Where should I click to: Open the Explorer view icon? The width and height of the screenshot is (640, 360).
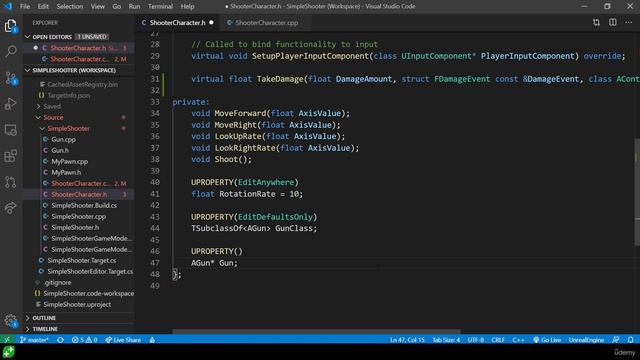tap(11, 26)
